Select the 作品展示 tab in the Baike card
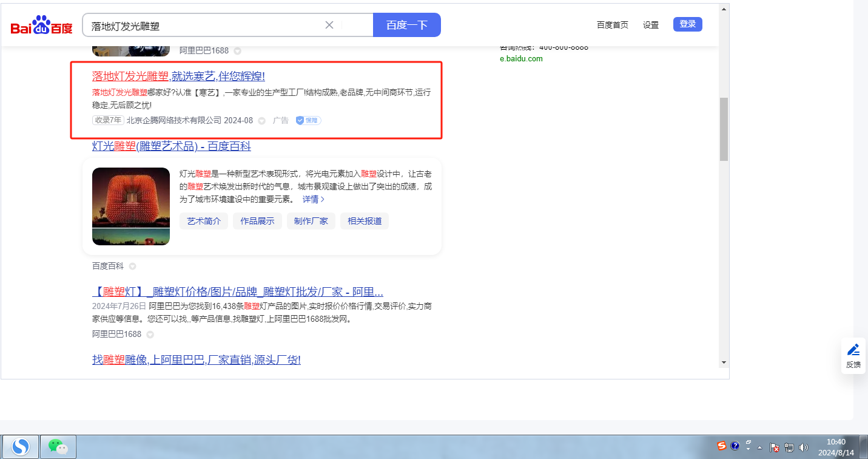 257,221
